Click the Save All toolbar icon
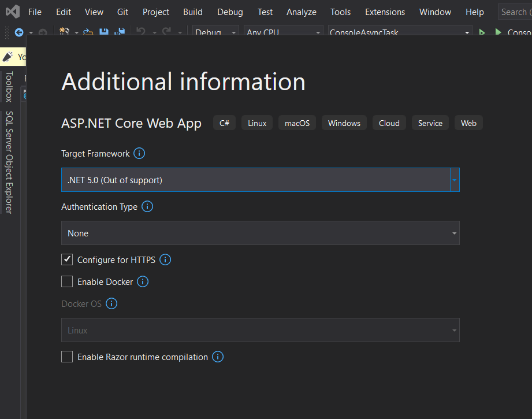The image size is (532, 419). pos(120,32)
